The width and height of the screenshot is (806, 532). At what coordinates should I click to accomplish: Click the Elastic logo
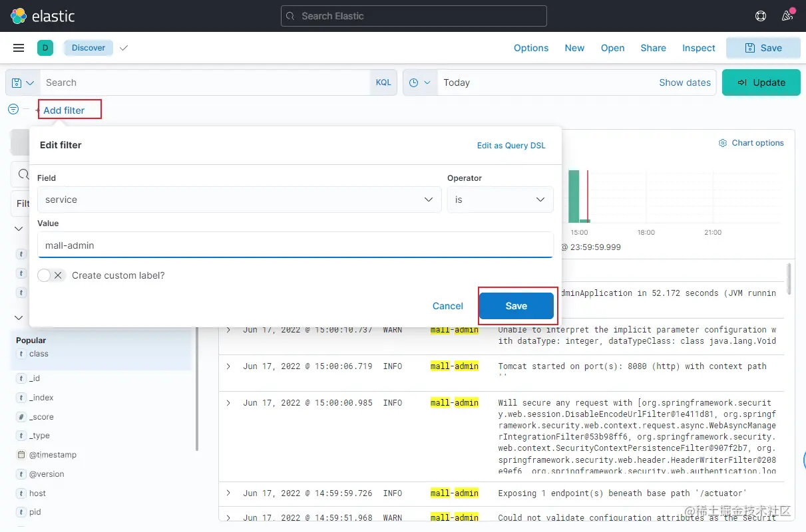[x=42, y=16]
